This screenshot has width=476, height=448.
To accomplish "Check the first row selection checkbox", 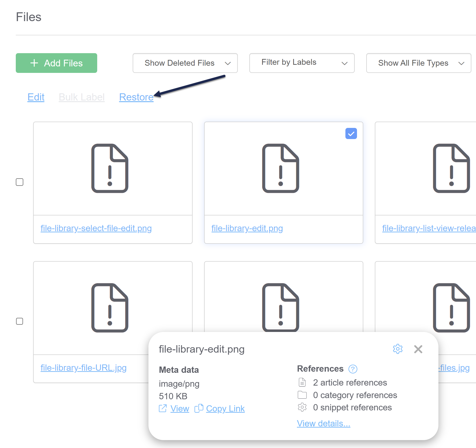I will click(20, 182).
